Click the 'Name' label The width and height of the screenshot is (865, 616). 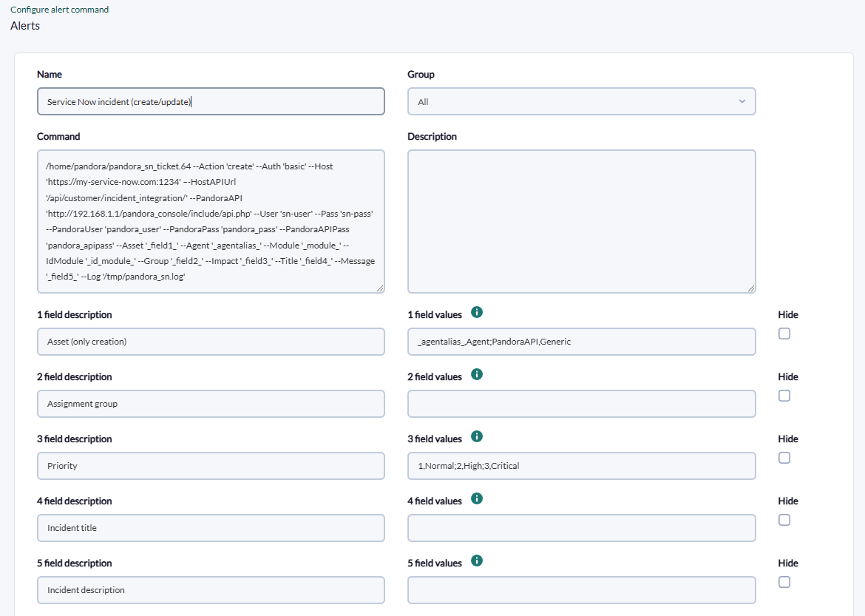point(49,75)
